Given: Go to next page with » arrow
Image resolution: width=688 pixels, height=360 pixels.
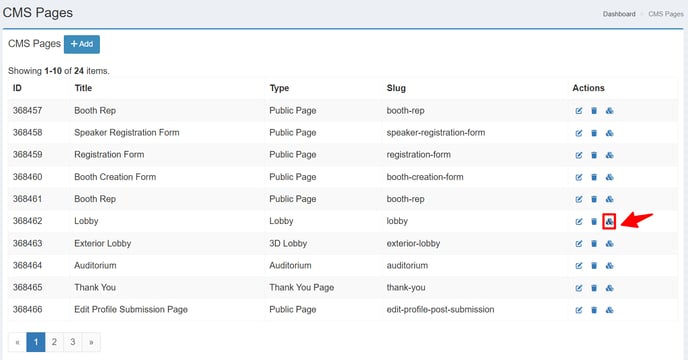Looking at the screenshot, I should click(91, 342).
